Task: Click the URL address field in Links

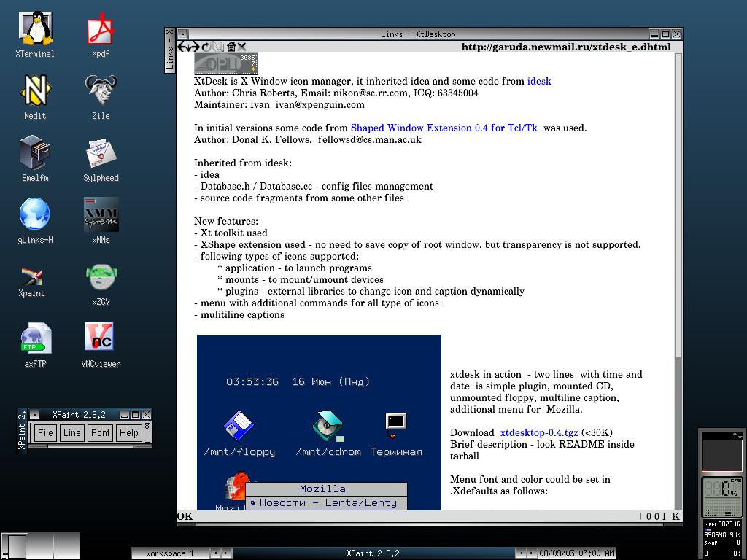Action: [x=566, y=47]
